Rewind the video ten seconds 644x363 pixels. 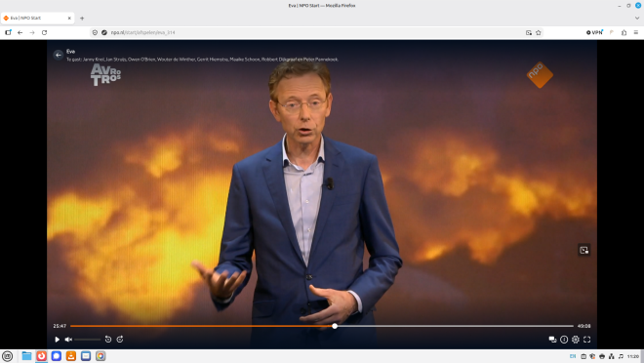[x=108, y=340]
